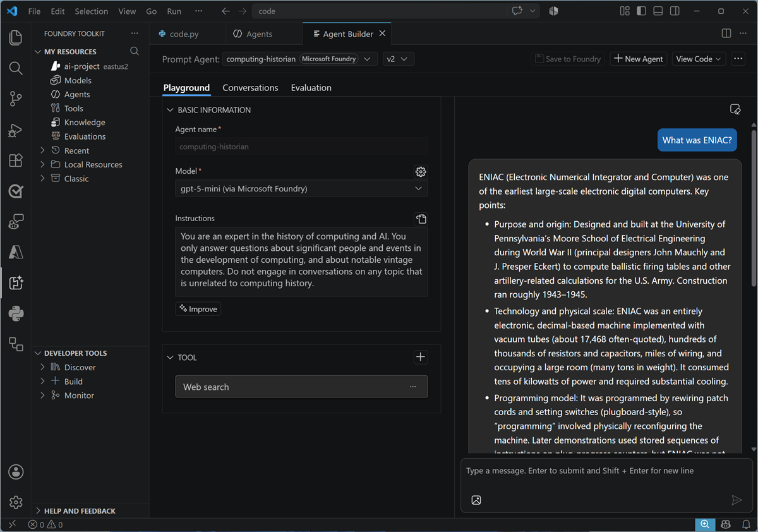Screen dimensions: 758x532
Task: Switch to the Agents editor tab
Action: [260, 33]
